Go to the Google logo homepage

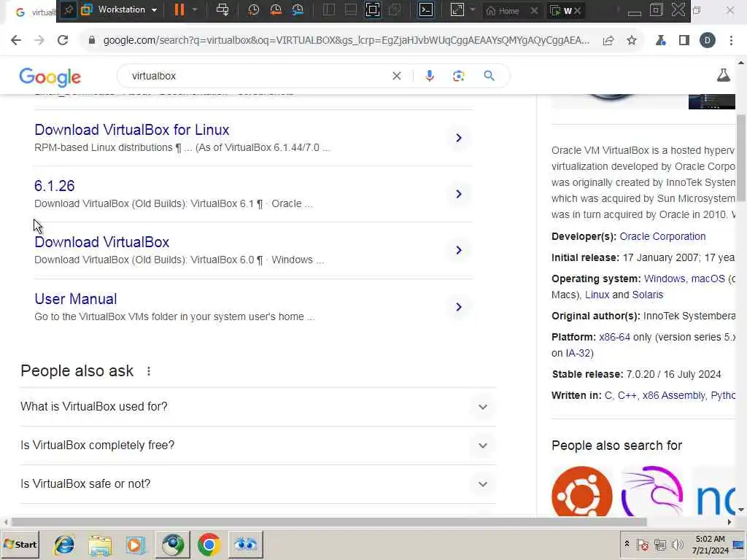click(50, 77)
